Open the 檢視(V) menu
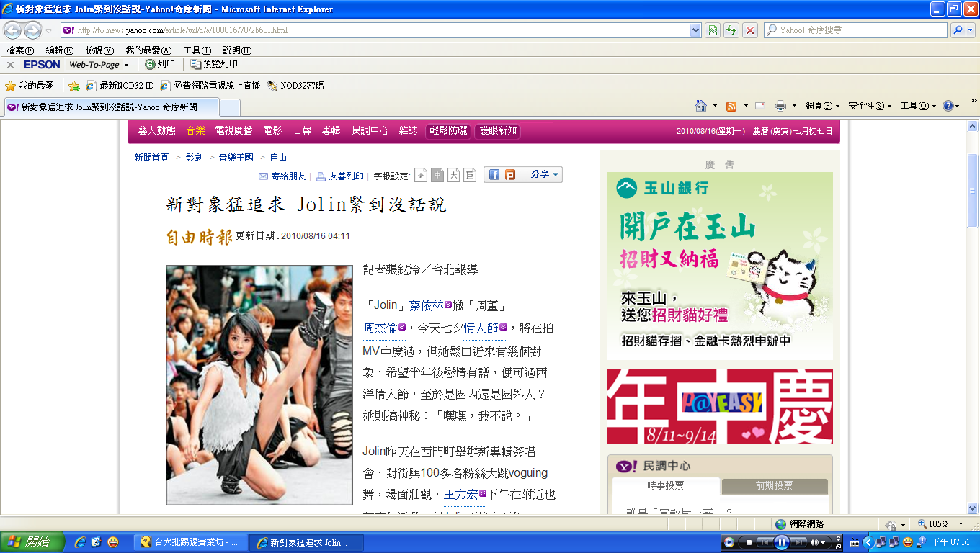Screen dimensions: 980x553 (99, 50)
